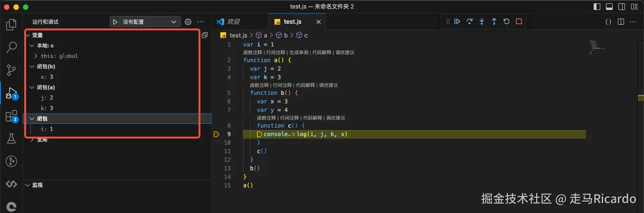Click the code line 'var i = 1'

(258, 45)
